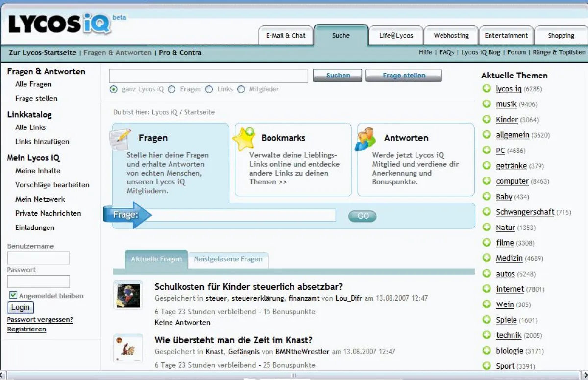Viewport: 588px width, 380px height.
Task: Switch to Meistgelesene Fragen tab
Action: coord(228,259)
